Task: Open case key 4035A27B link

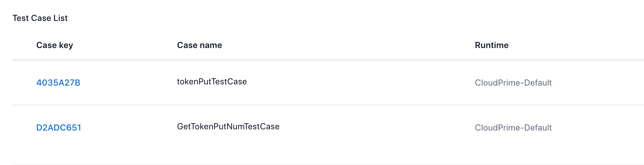Action: pos(58,82)
